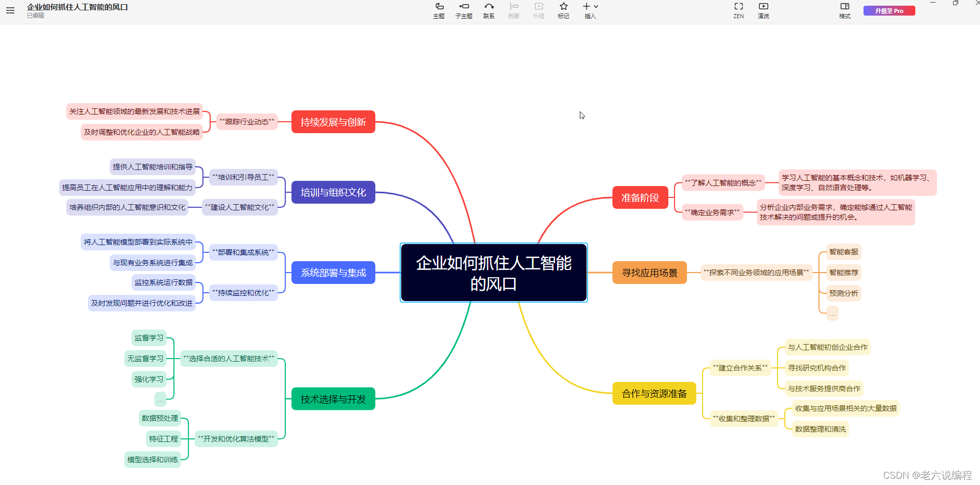Click the 收集与应用场景相关的大量数据 node
Image resolution: width=980 pixels, height=485 pixels.
(846, 408)
